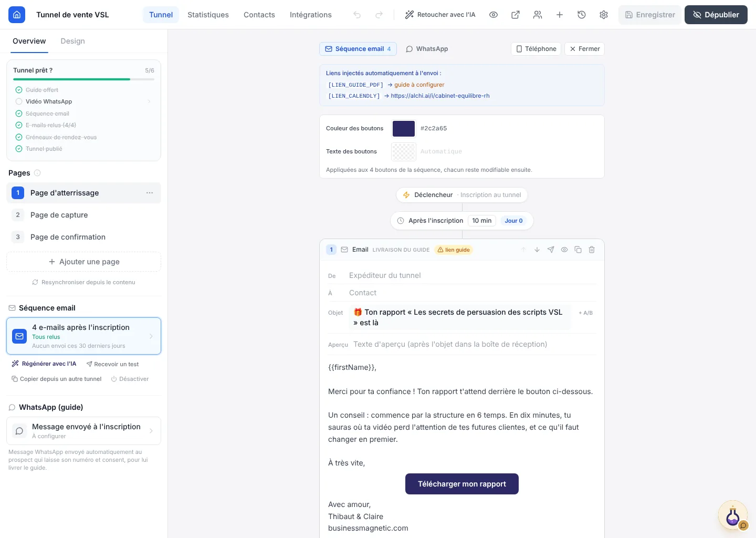The width and height of the screenshot is (756, 538).
Task: Click the Dépublier button
Action: (x=716, y=15)
